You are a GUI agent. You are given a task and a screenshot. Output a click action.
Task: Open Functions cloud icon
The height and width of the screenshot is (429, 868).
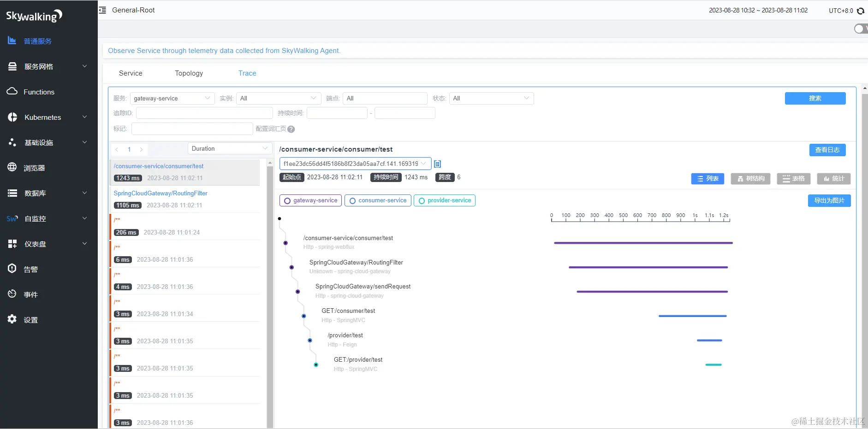12,91
